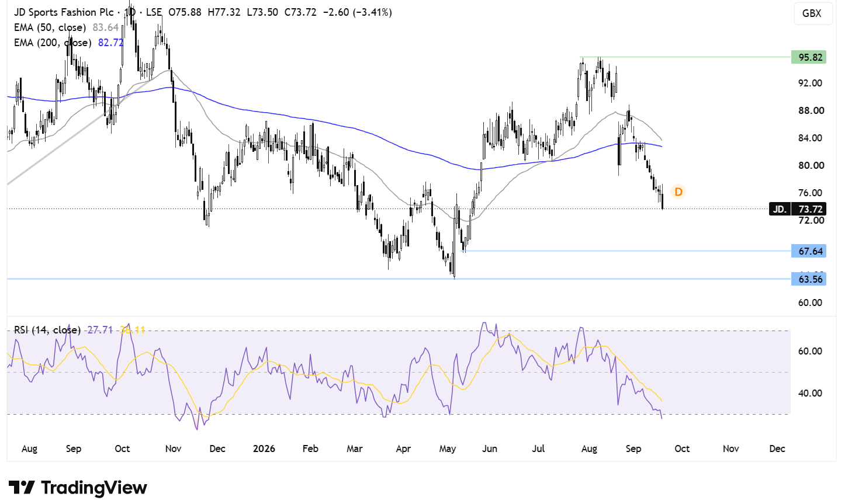Select the EMA (50, close) indicator legend
This screenshot has width=845, height=504.
click(50, 27)
